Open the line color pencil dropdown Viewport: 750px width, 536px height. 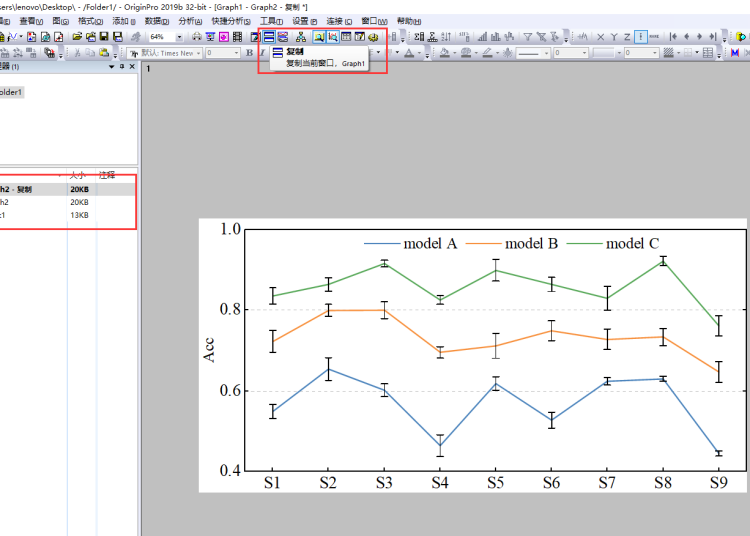pyautogui.click(x=497, y=53)
